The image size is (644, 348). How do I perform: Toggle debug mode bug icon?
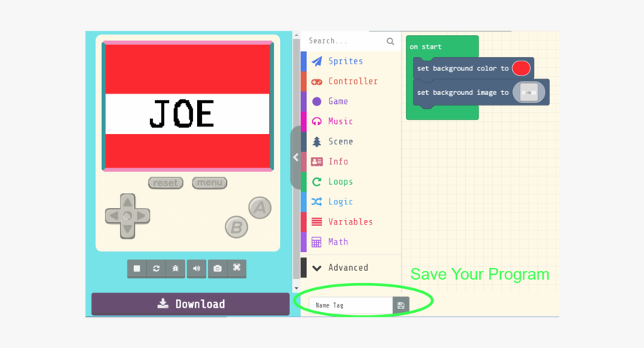coord(175,269)
